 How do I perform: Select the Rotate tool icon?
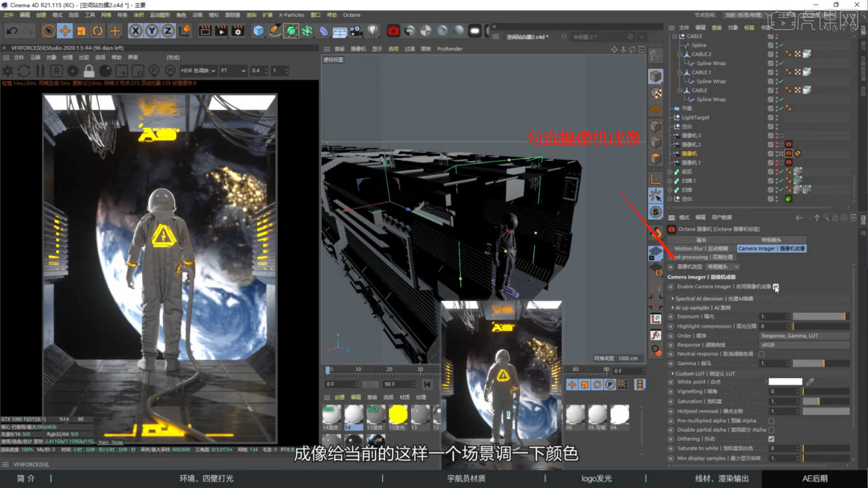pyautogui.click(x=98, y=31)
